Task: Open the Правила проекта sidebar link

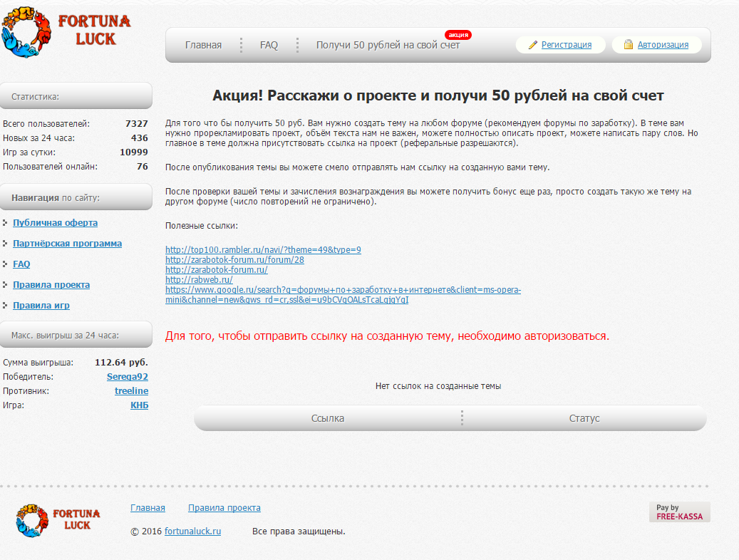Action: (51, 285)
